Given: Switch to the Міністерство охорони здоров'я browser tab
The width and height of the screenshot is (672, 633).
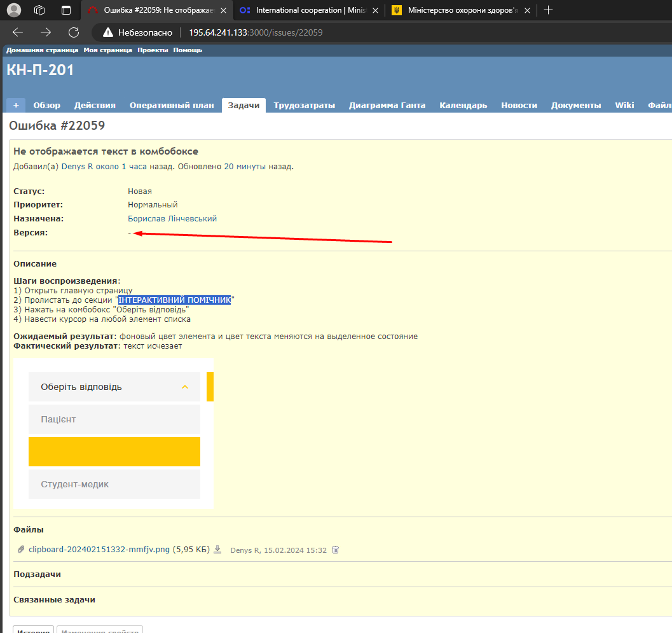Looking at the screenshot, I should click(x=458, y=10).
